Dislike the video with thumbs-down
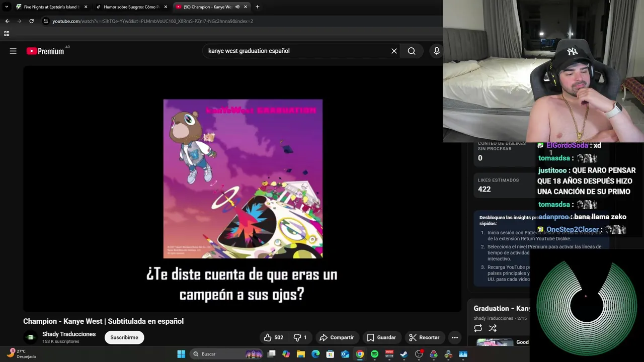644x362 pixels. 300,337
